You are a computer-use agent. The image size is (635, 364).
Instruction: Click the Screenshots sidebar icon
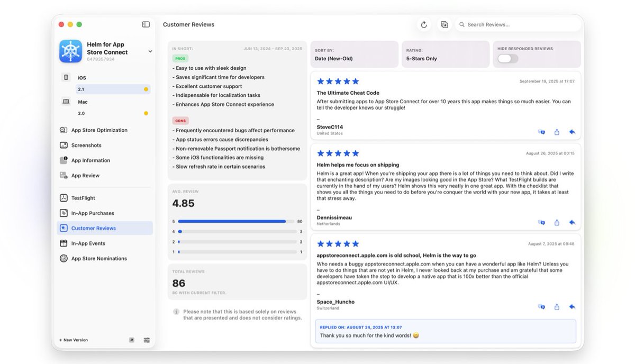(63, 145)
